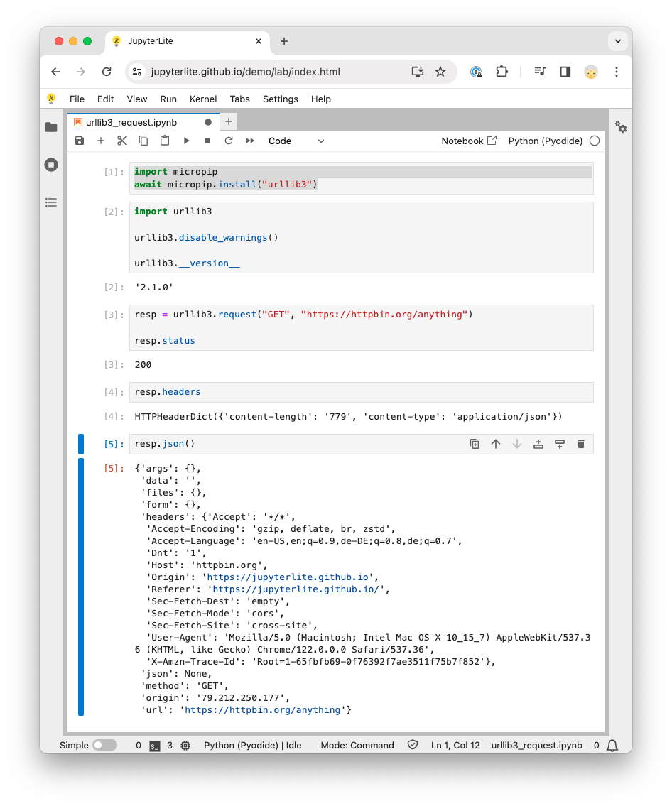Click into the resp.headers code cell
This screenshot has height=806, width=672.
click(361, 392)
